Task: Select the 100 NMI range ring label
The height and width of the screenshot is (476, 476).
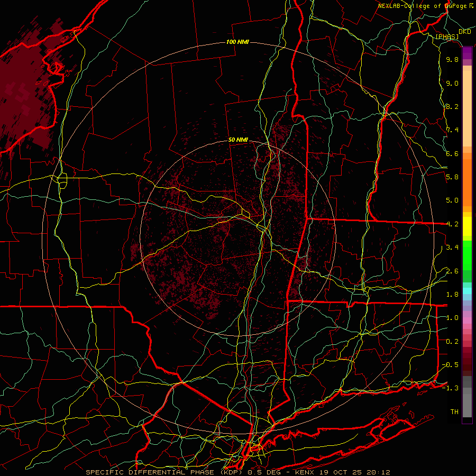Action: point(237,42)
